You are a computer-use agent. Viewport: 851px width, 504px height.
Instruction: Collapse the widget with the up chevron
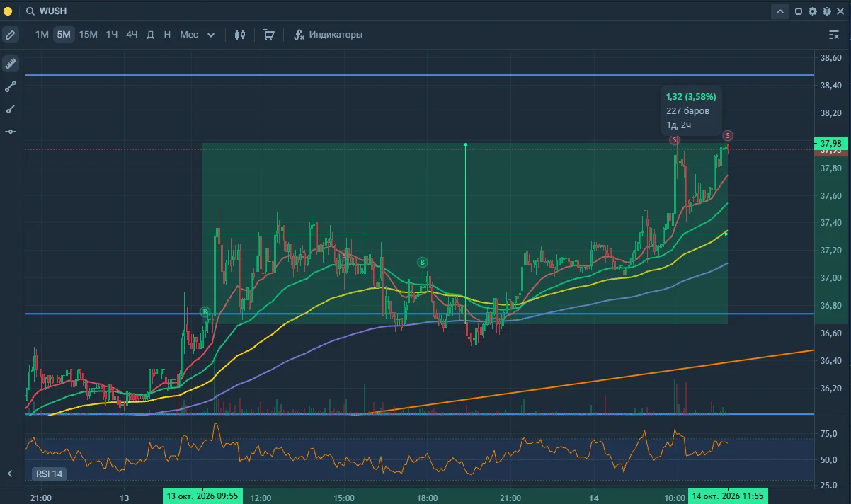coord(780,11)
